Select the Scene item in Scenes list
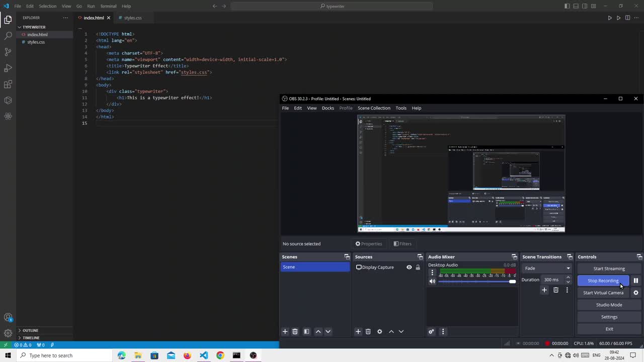The image size is (644, 362). pyautogui.click(x=315, y=267)
